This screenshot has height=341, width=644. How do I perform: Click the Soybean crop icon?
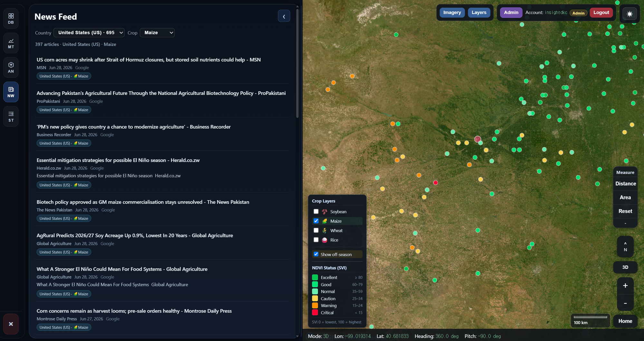[x=324, y=212]
